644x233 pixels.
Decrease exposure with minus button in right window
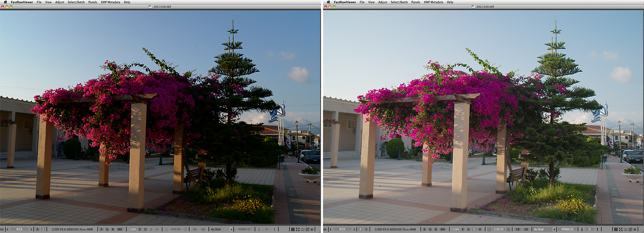click(489, 229)
